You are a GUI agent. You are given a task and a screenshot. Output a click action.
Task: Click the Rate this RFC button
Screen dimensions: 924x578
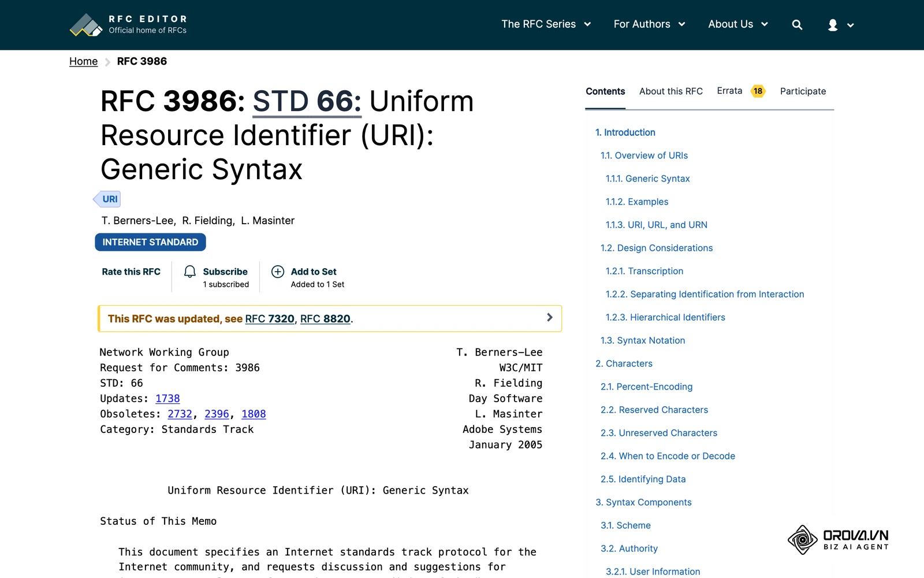point(131,272)
